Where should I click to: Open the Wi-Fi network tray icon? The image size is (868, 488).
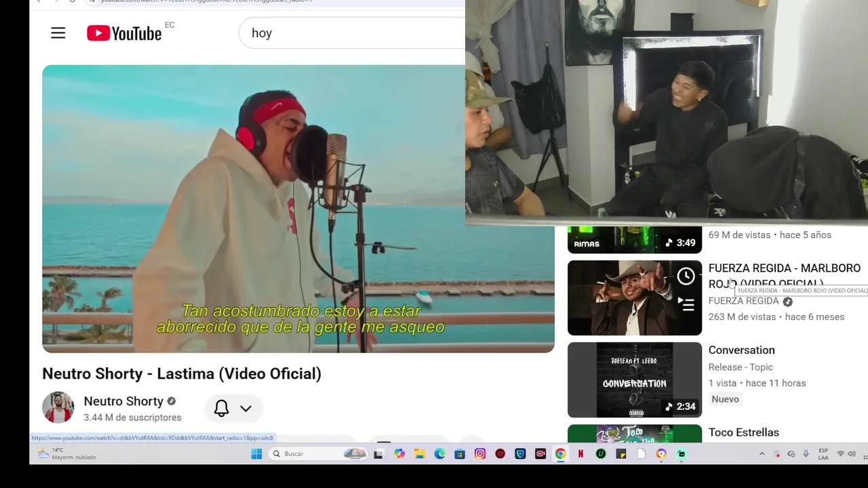click(840, 454)
